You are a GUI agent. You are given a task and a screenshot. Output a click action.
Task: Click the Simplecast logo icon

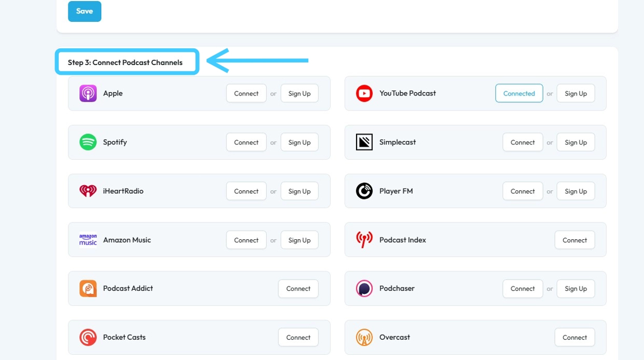tap(364, 142)
